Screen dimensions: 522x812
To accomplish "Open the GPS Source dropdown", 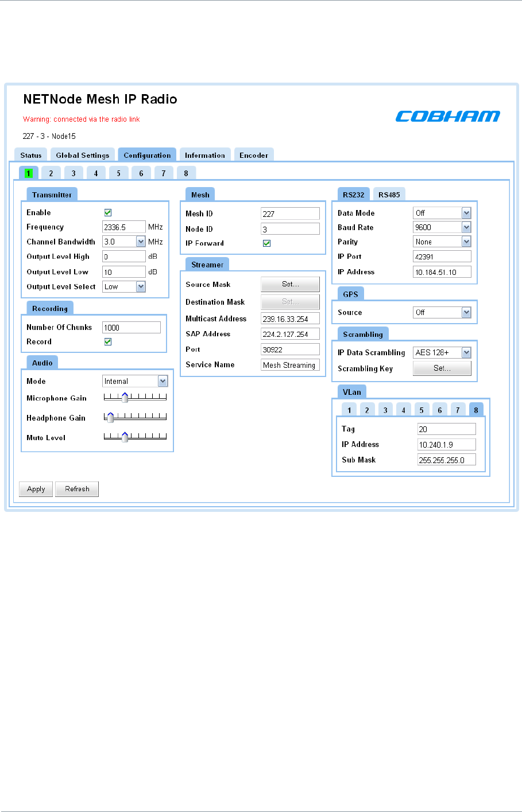I will pyautogui.click(x=442, y=313).
